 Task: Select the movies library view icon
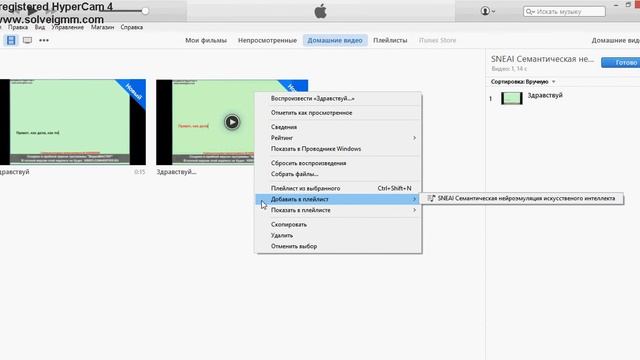(11, 40)
